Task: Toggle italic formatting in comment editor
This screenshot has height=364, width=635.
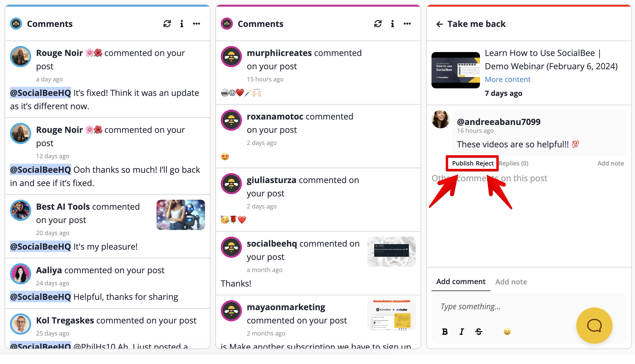Action: 461,332
